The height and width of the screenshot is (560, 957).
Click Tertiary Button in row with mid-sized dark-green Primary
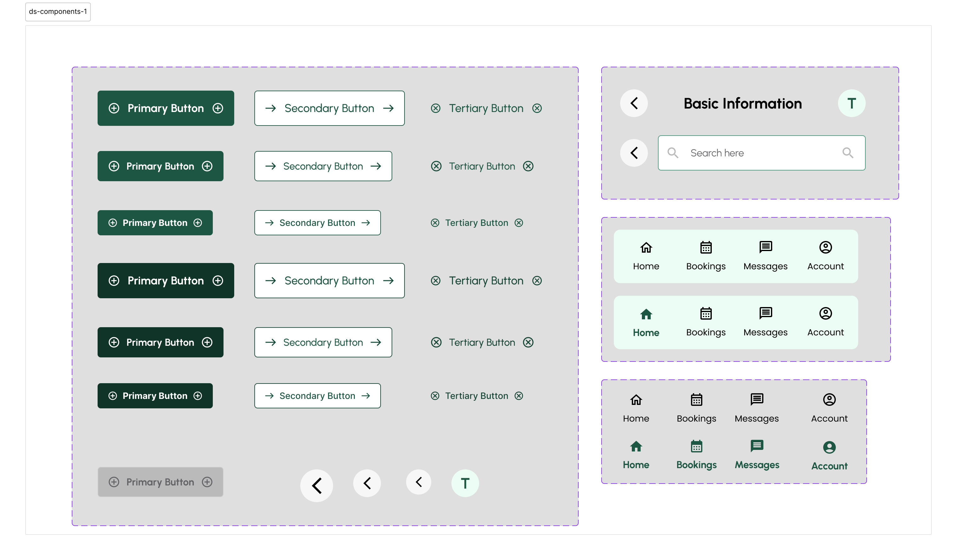click(x=482, y=343)
